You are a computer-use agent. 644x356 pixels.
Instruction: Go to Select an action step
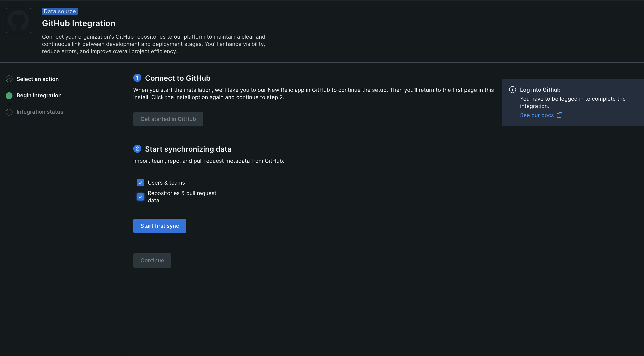[37, 79]
